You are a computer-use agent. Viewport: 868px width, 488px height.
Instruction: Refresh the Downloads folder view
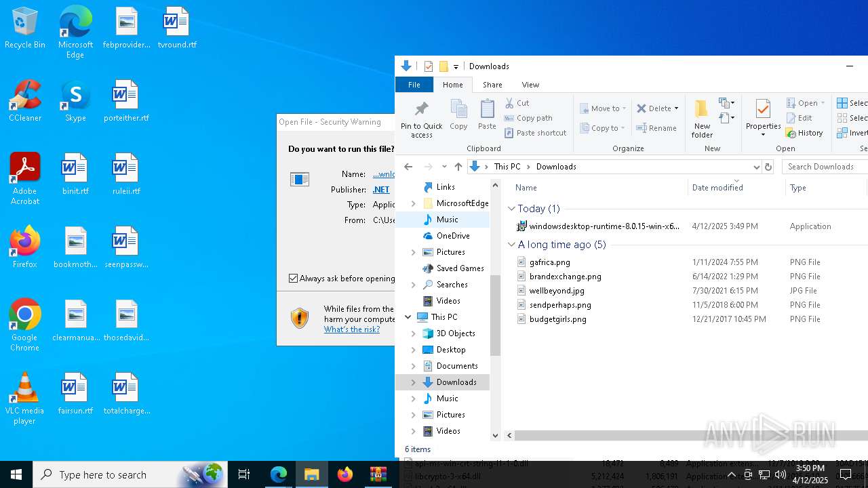click(x=768, y=167)
